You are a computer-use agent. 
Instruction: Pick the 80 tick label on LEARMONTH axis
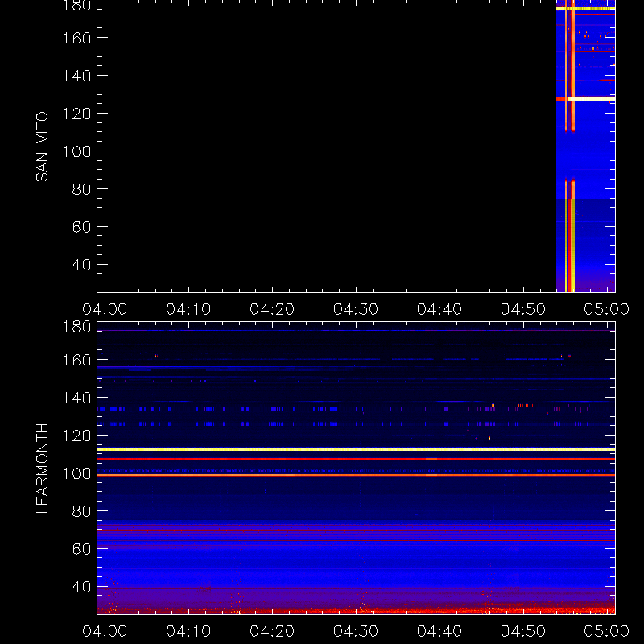point(81,511)
